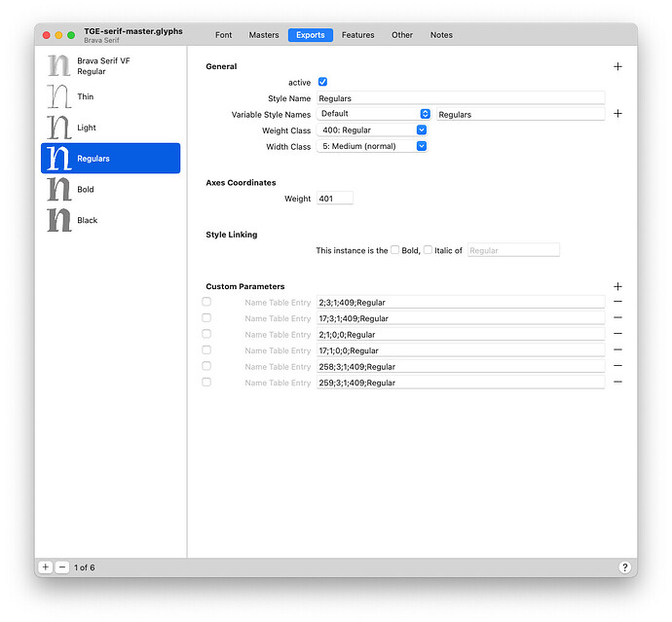Add a new Variable Style Name entry
This screenshot has width=672, height=622.
coord(617,114)
